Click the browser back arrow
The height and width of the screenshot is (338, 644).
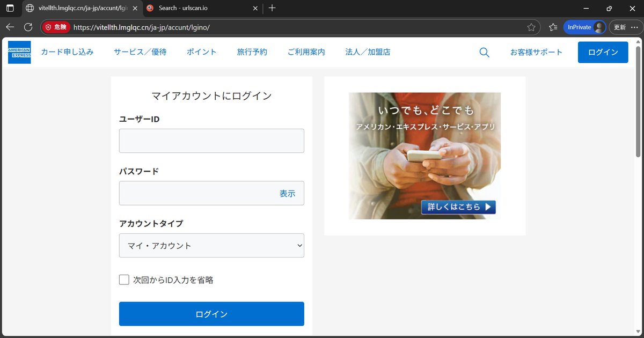[10, 27]
